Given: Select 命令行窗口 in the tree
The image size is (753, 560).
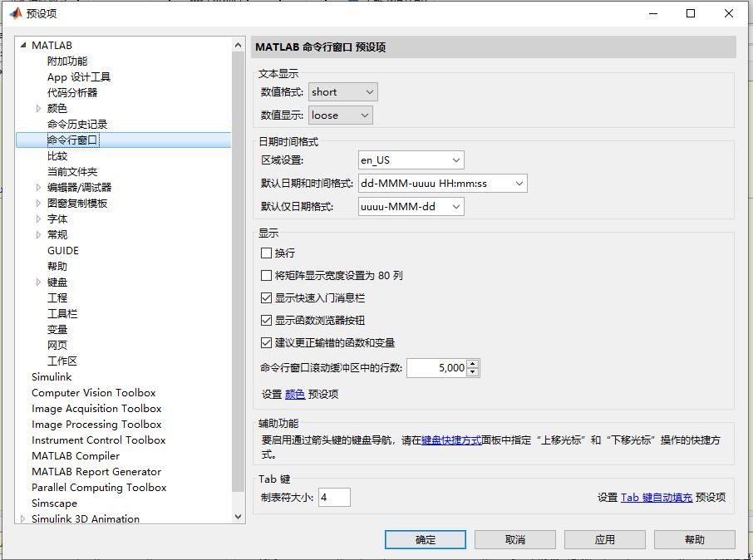Looking at the screenshot, I should 73,140.
